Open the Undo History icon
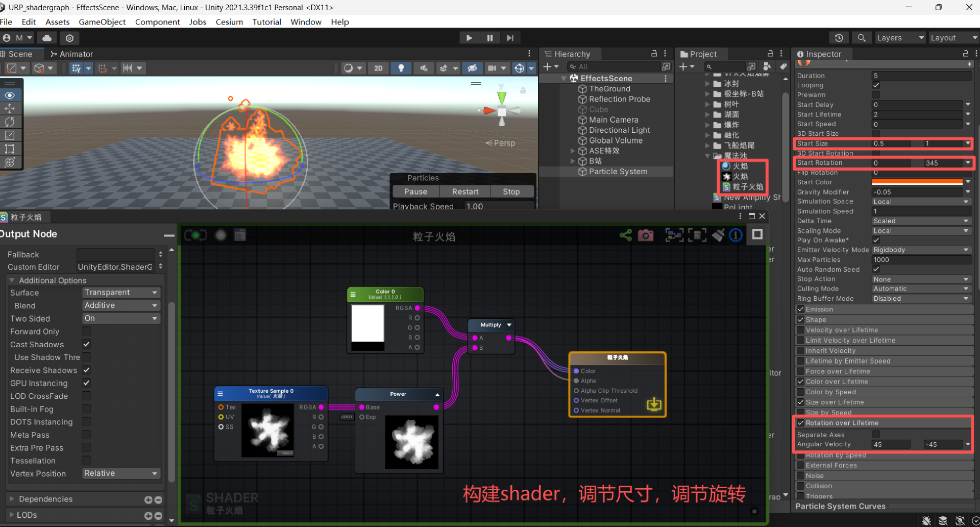980x527 pixels. click(839, 38)
